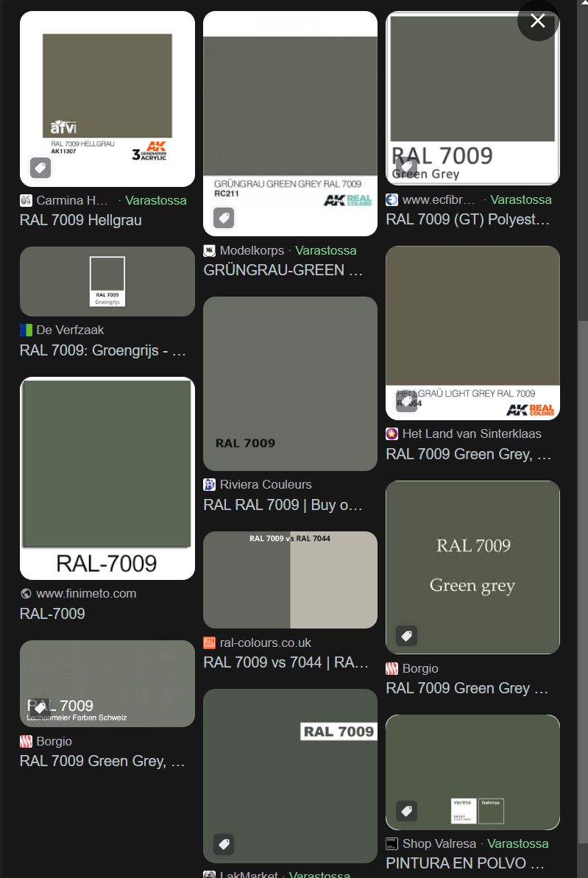Open RAL 7009 vs RAL 7044 comparison image
Viewport: 588px width, 878px height.
[290, 579]
